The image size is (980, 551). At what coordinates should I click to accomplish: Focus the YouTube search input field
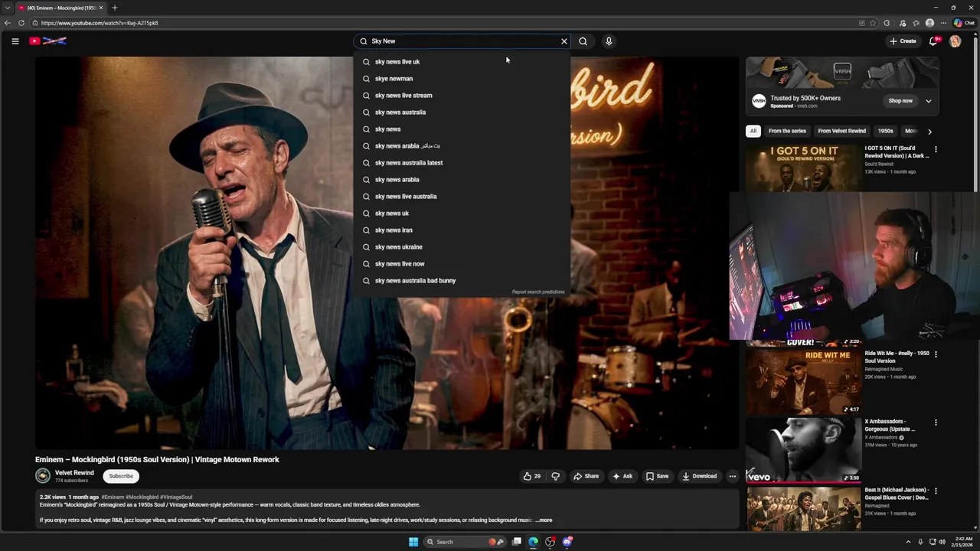click(463, 41)
